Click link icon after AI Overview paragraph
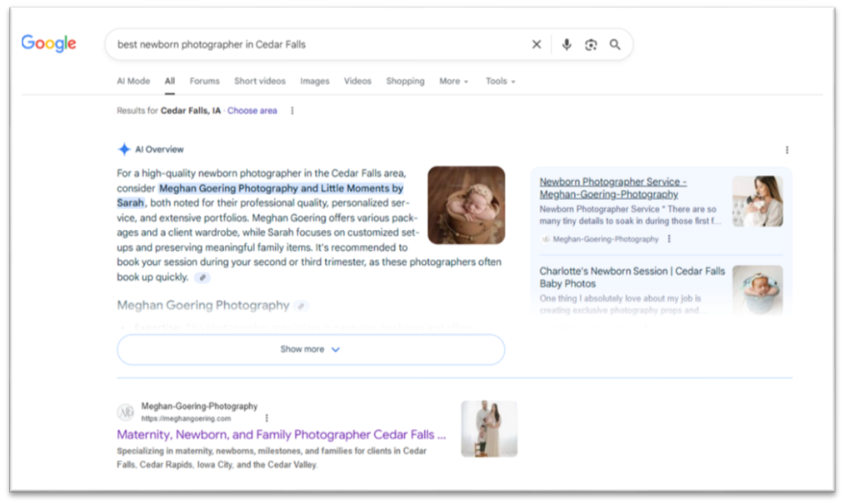Screen dimensions: 844x504 point(202,277)
